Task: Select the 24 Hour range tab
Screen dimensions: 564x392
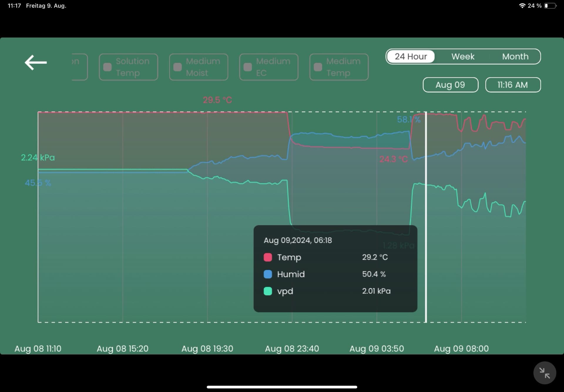Action: (410, 56)
